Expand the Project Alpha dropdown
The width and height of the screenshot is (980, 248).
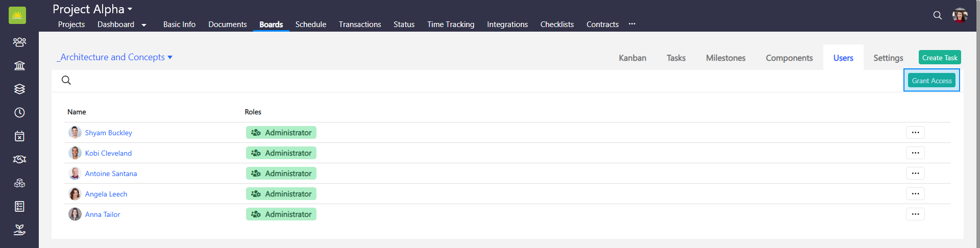pos(130,9)
